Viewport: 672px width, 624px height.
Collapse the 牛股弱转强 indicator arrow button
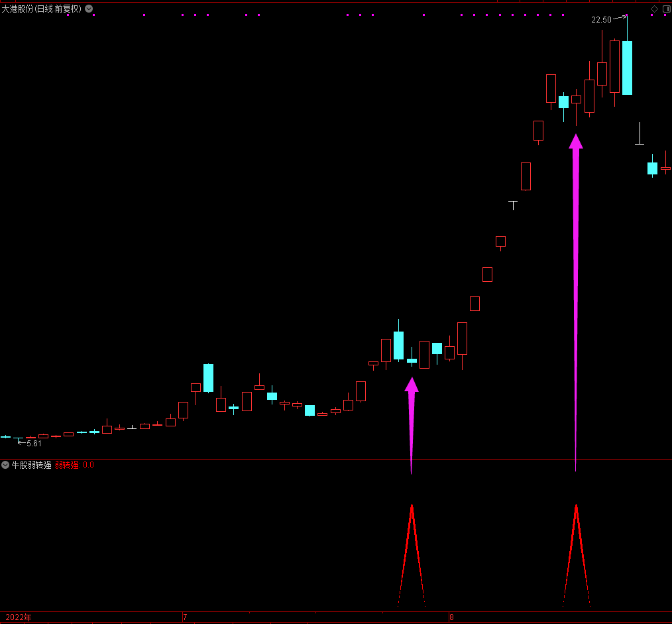5,465
